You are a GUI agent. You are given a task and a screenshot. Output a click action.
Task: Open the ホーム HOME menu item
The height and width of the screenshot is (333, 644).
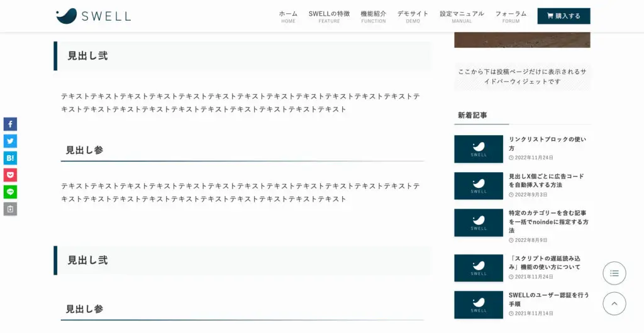(288, 16)
